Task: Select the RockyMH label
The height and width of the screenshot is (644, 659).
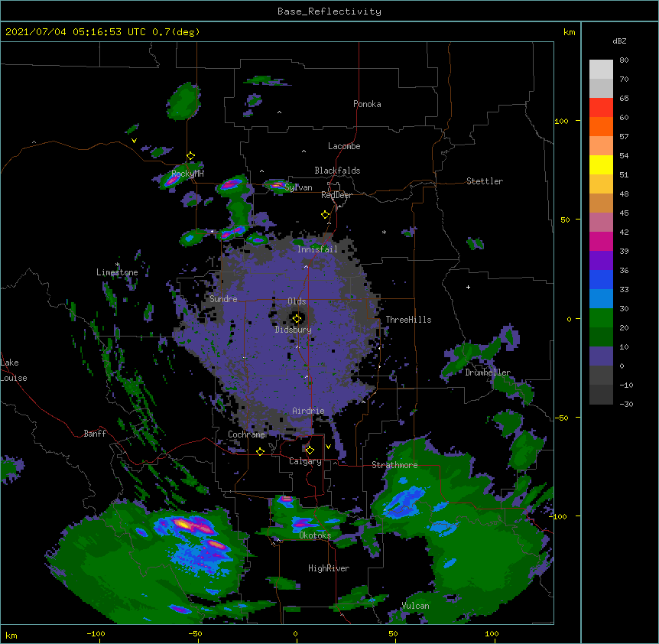Action: (187, 174)
